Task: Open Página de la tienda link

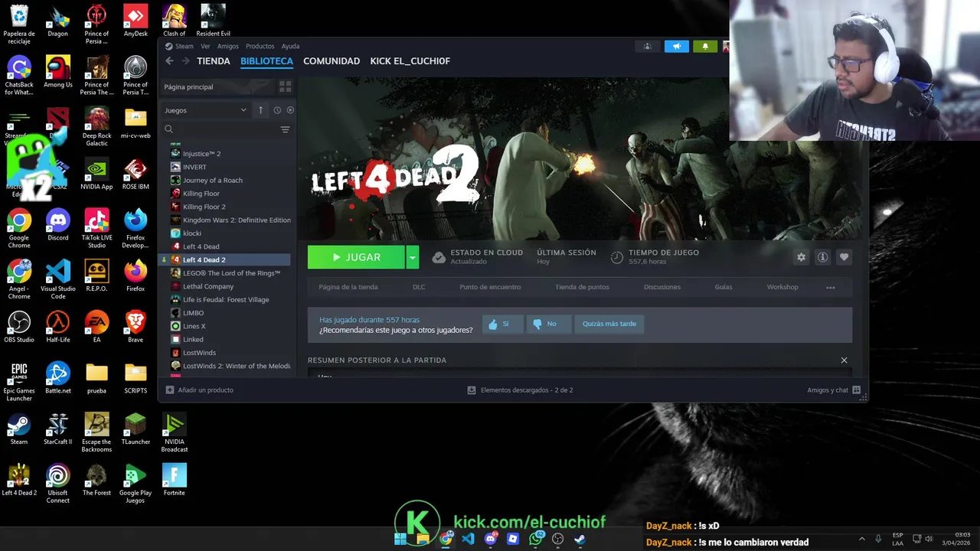Action: click(348, 287)
